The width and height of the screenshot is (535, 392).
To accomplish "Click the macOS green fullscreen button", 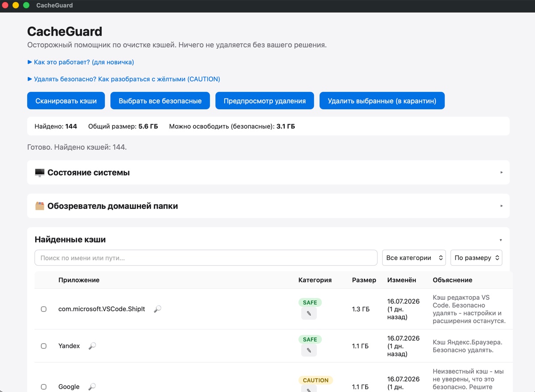I will point(26,5).
